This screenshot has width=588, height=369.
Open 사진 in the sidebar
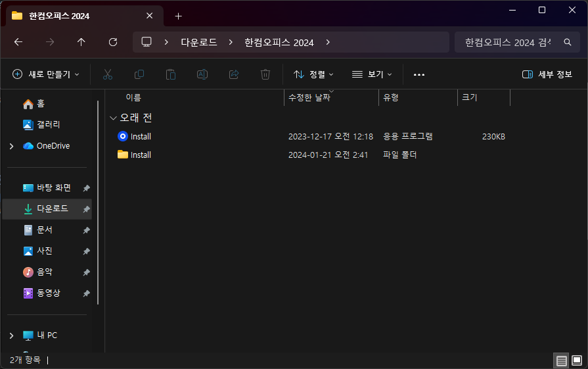tap(37, 251)
